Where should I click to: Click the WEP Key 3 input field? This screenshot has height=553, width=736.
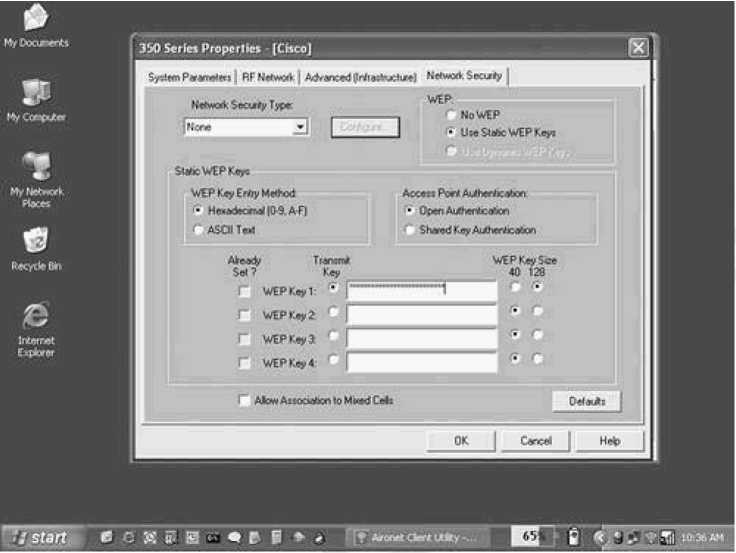(422, 338)
